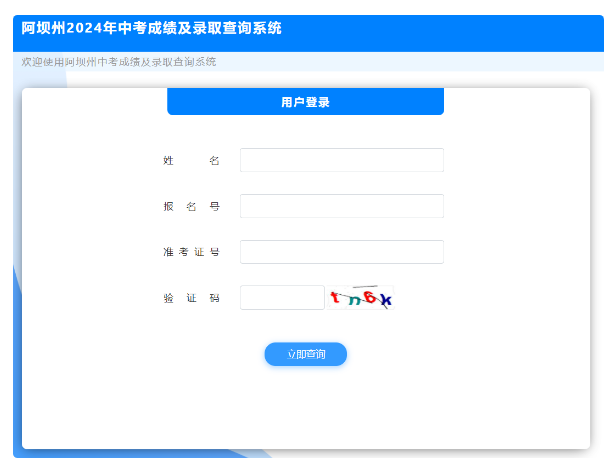Click the 欢迎使用阿坝州中考成绩及录取查询系统 welcome text

click(x=119, y=62)
